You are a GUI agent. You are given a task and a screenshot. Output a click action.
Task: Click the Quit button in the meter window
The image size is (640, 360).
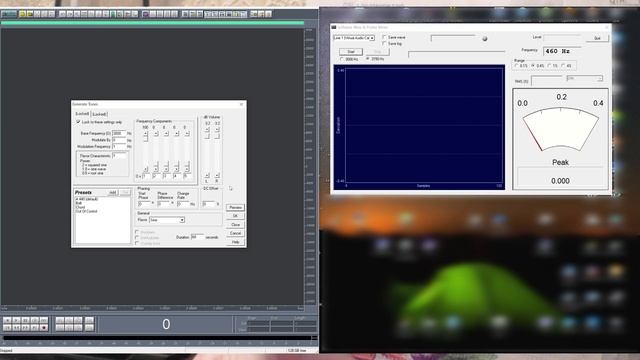597,38
